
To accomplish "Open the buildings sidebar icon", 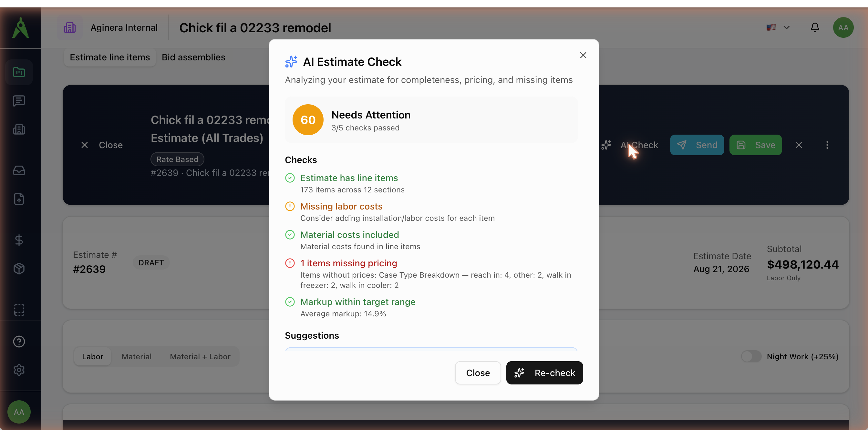I will pos(19,129).
